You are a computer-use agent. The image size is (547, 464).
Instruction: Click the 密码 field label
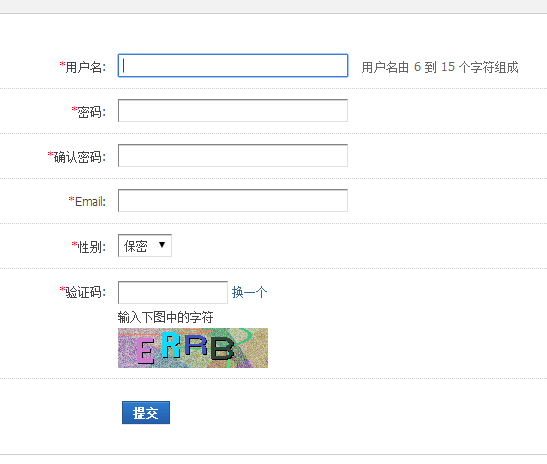(x=91, y=112)
